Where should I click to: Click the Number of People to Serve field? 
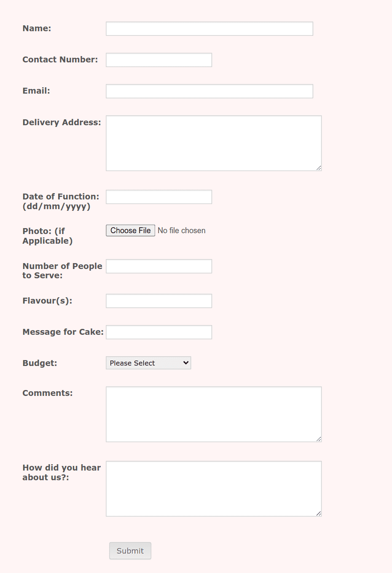[x=158, y=266]
